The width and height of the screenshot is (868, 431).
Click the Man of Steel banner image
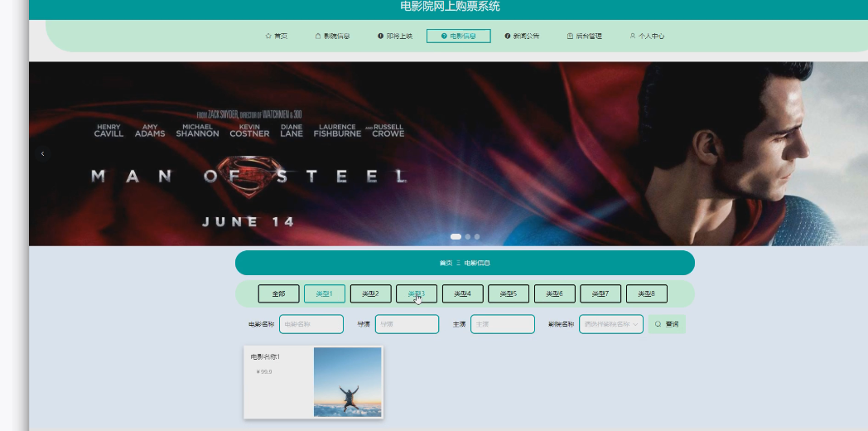coord(448,153)
